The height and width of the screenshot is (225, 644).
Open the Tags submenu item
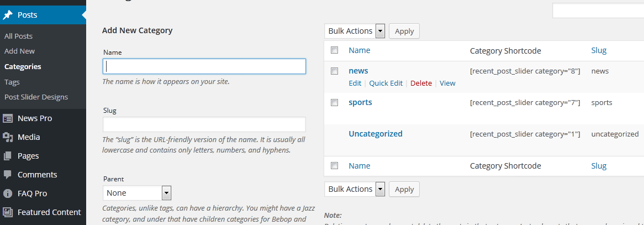pos(12,82)
